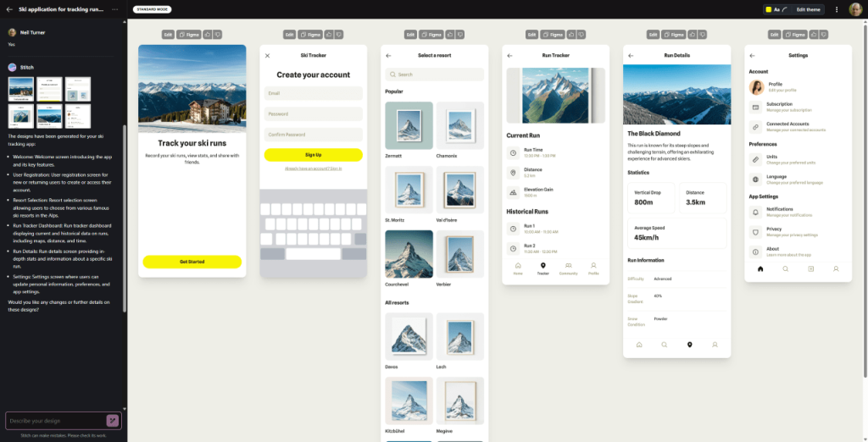Thumbs down the Run Details screen
868x442 pixels.
click(x=703, y=35)
